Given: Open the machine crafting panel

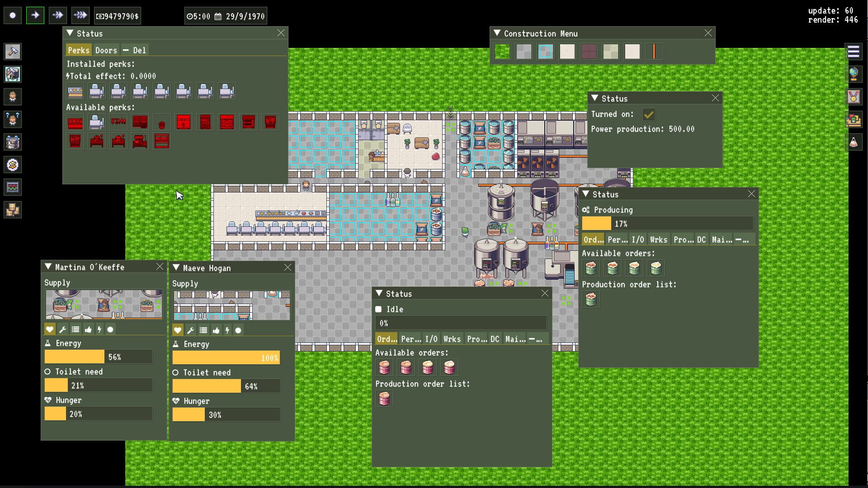Looking at the screenshot, I should click(13, 74).
